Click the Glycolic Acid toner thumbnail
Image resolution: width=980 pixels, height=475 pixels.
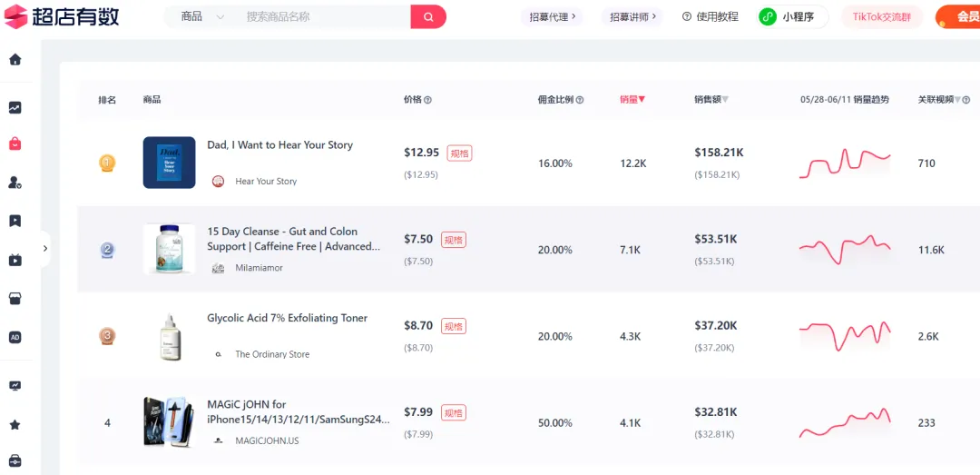point(169,336)
